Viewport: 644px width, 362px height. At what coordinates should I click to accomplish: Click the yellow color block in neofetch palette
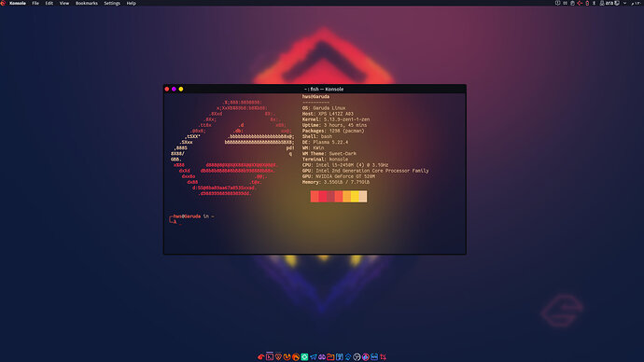(355, 197)
